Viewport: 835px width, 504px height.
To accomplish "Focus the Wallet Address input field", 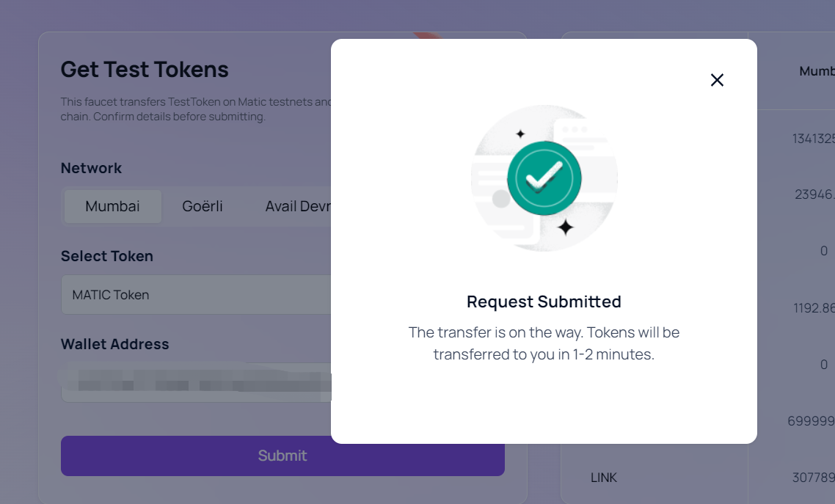I will point(196,382).
